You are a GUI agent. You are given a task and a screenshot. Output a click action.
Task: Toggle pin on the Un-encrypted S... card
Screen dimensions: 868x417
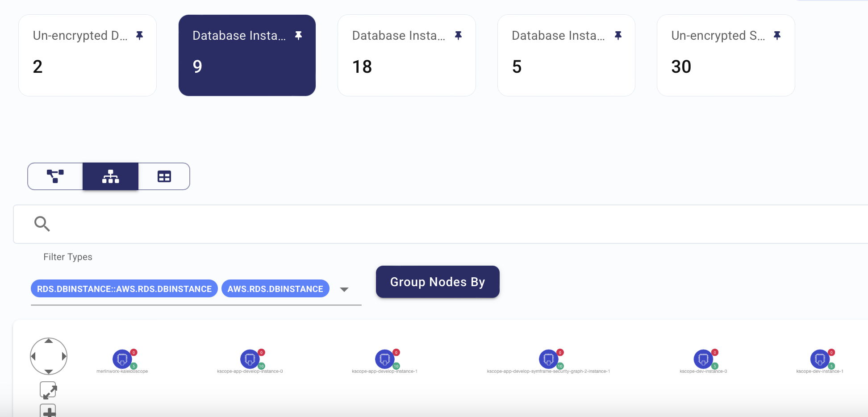[777, 35]
